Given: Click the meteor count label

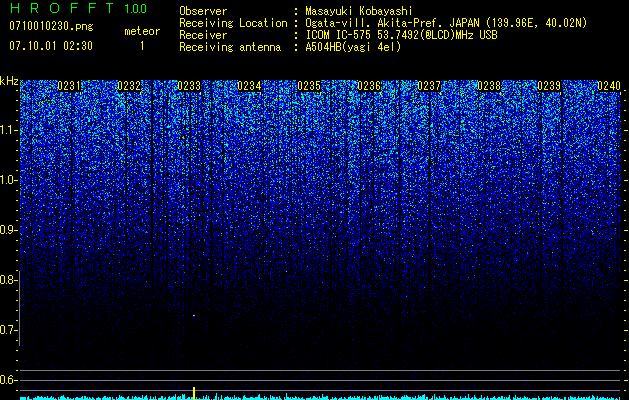Looking at the screenshot, I should click(142, 31).
